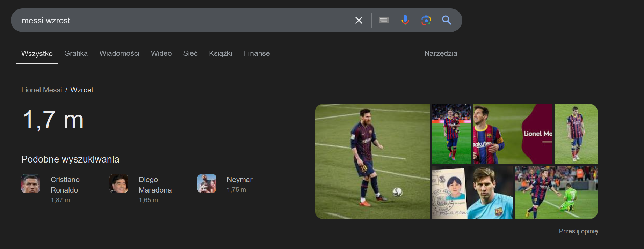
Task: Click Cristiano Ronaldo's avatar thumbnail
Action: tap(31, 183)
